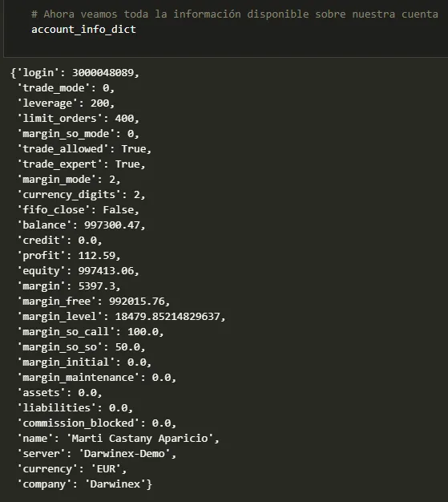Image resolution: width=448 pixels, height=502 pixels.
Task: Click the margin_level value 18479.85214829637
Action: (167, 317)
